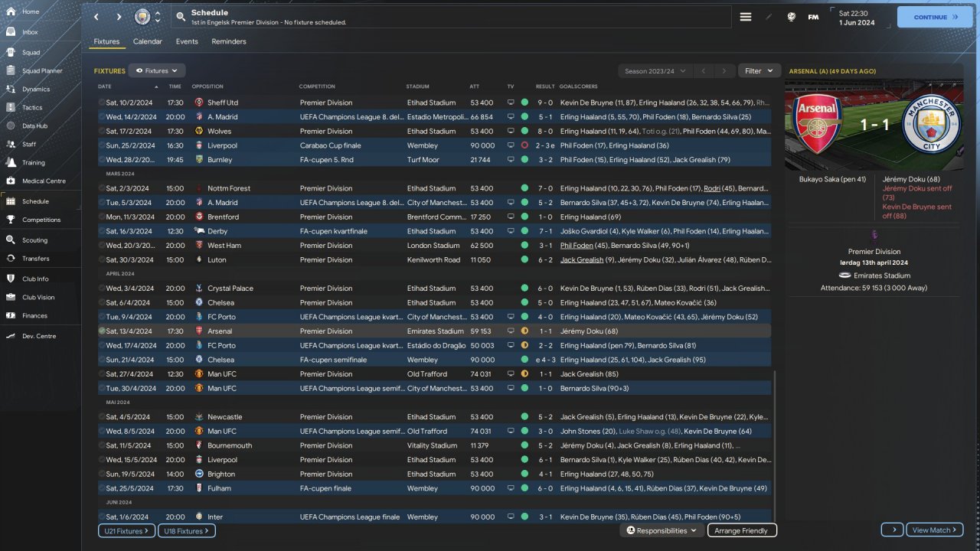Go to the next season with the right arrow

(x=724, y=71)
